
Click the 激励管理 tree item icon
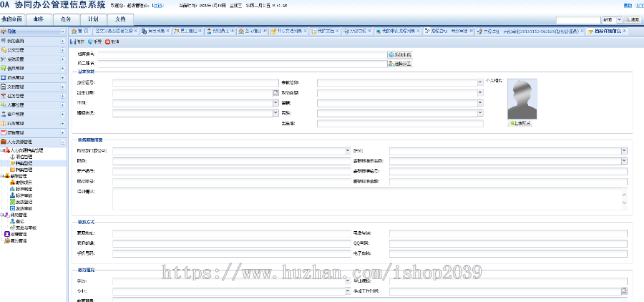pyautogui.click(x=7, y=240)
